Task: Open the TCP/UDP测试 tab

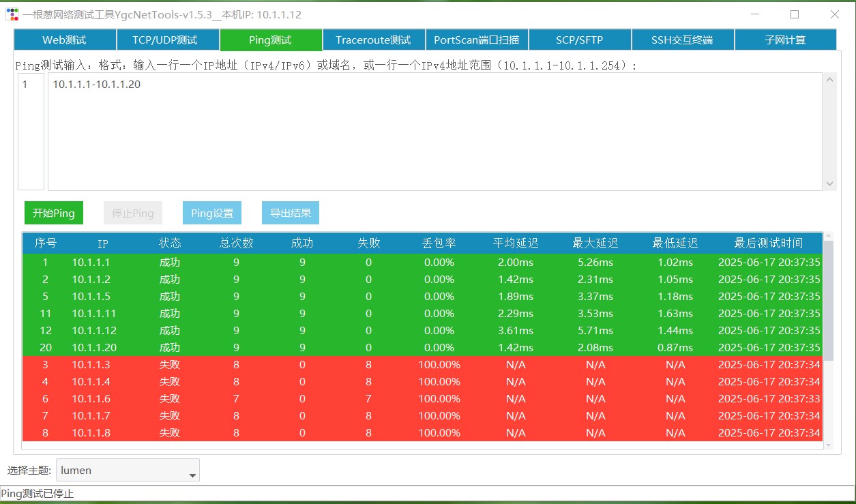Action: pos(168,40)
